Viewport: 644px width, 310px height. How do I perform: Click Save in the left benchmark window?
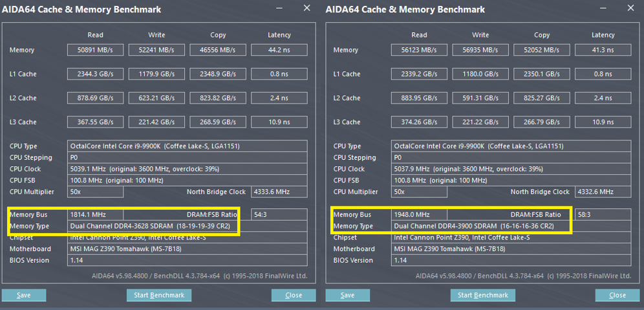[24, 295]
